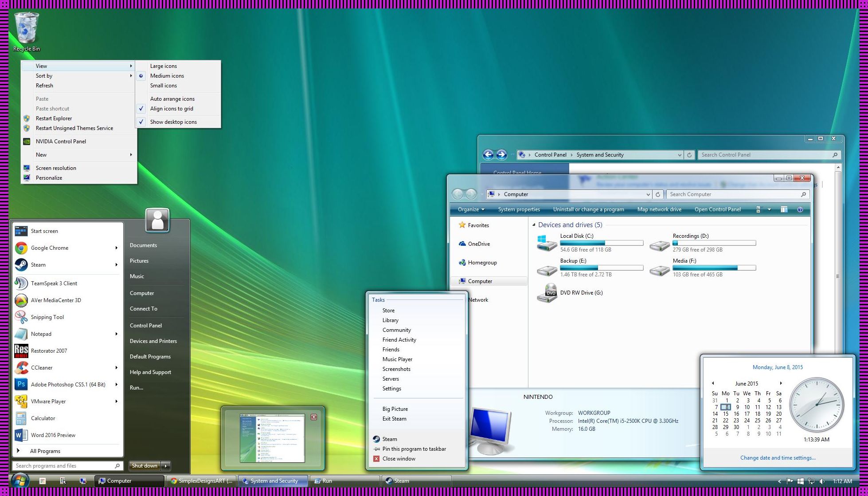Open NVIDIA Control Panel entry
Image resolution: width=868 pixels, height=496 pixels.
tap(79, 142)
